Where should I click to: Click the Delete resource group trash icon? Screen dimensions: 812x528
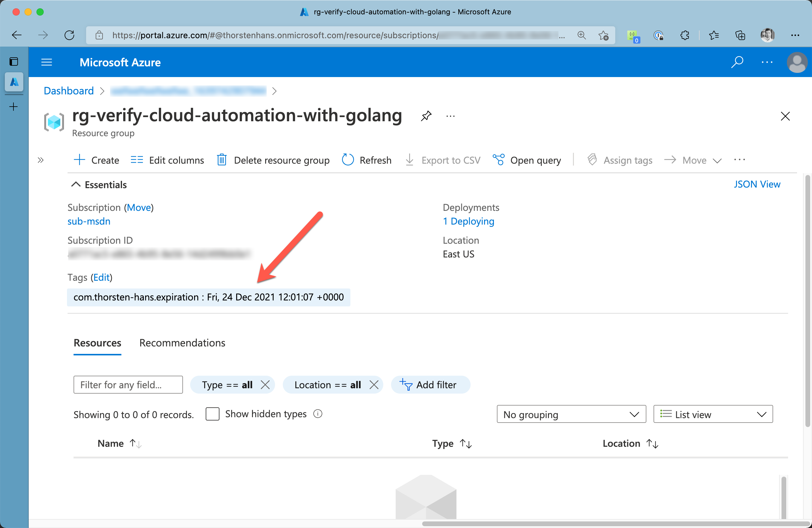pyautogui.click(x=222, y=159)
